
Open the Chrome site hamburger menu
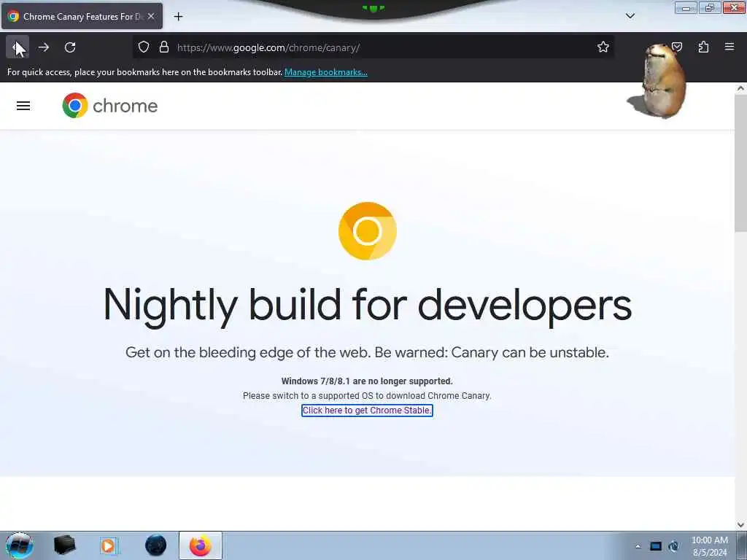pyautogui.click(x=23, y=106)
